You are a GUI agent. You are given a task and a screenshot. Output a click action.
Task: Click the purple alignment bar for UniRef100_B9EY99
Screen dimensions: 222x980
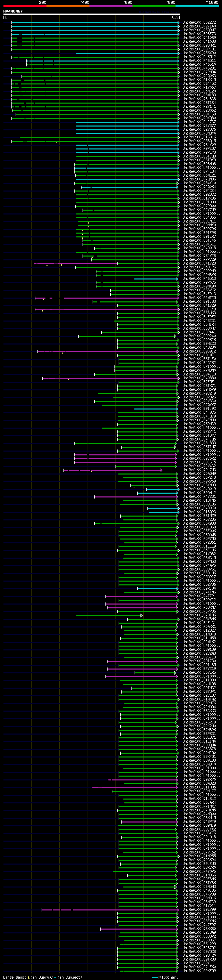point(110,910)
